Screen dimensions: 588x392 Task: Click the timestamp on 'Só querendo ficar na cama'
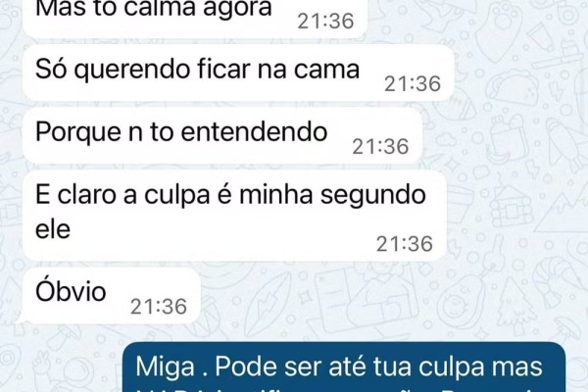pyautogui.click(x=413, y=83)
